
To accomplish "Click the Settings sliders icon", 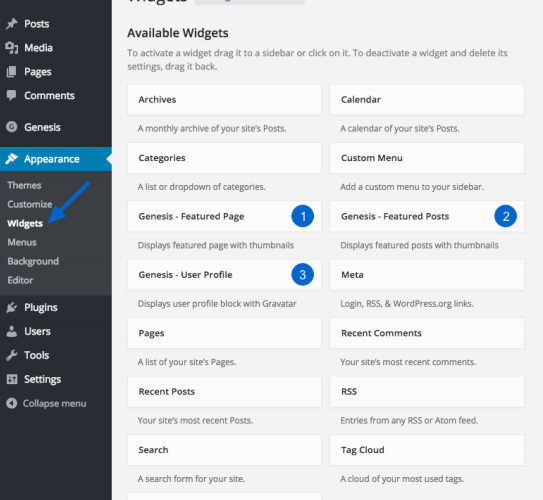I will 12,379.
